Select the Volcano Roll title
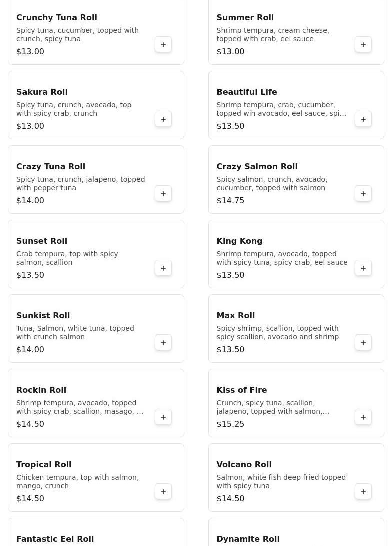392x546 pixels. [x=244, y=464]
